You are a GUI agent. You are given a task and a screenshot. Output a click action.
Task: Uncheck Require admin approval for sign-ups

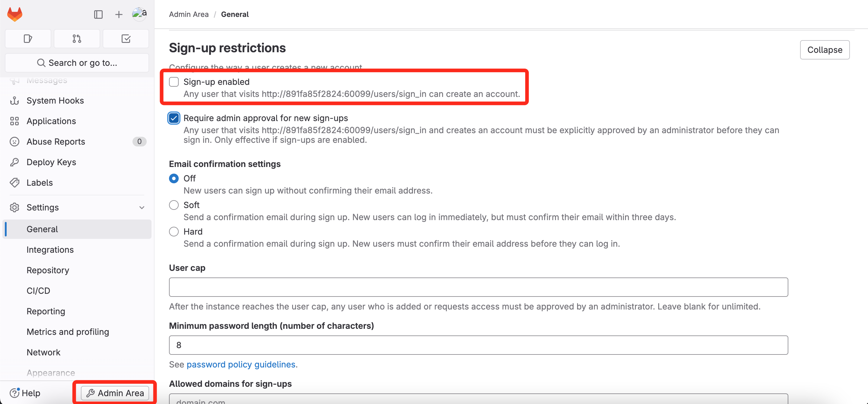click(174, 118)
